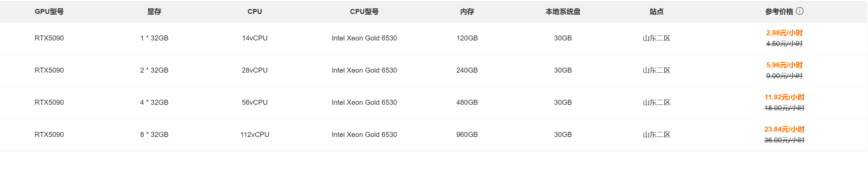
Task: Click the 112vCPU cell
Action: pos(255,135)
